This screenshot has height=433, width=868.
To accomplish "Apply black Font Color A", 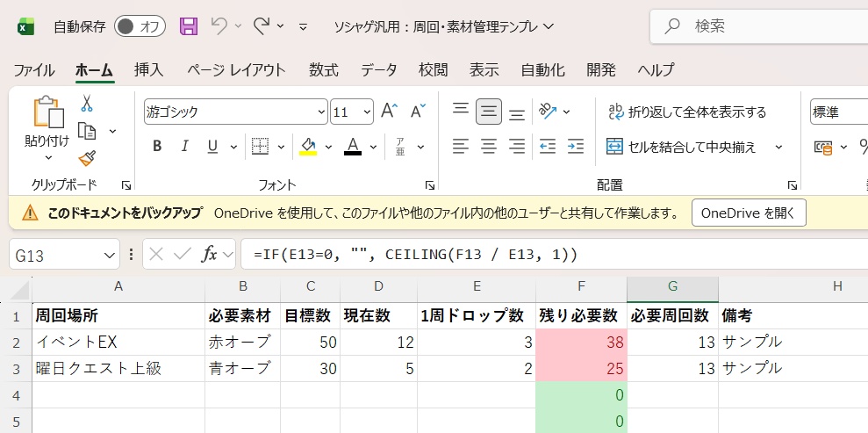I will 353,147.
